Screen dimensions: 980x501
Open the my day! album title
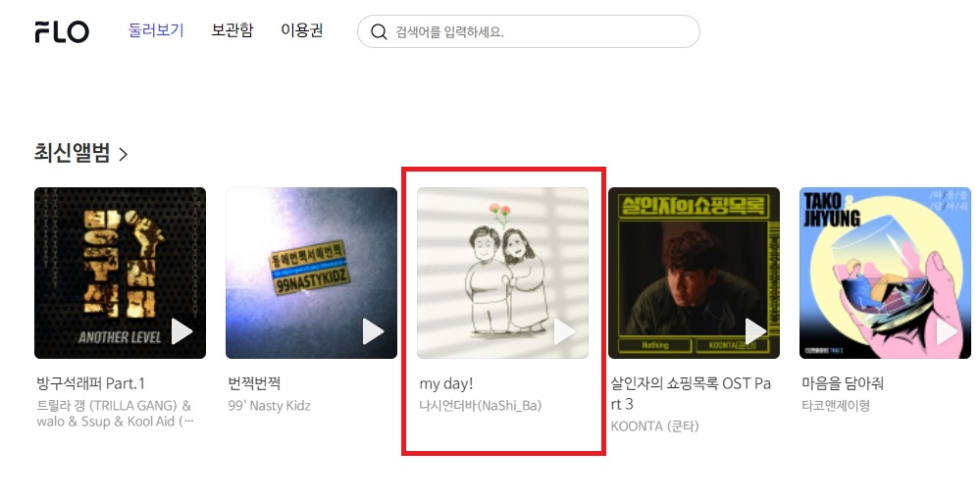tap(446, 383)
